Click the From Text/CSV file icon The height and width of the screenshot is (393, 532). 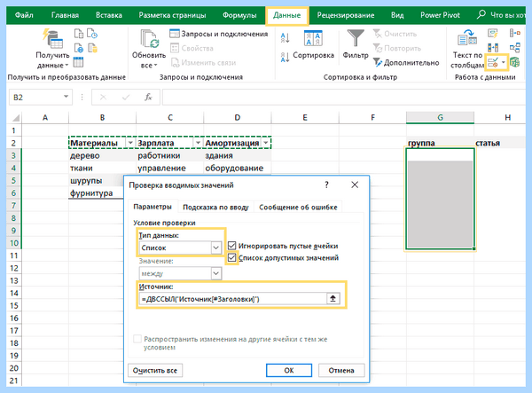pyautogui.click(x=79, y=34)
